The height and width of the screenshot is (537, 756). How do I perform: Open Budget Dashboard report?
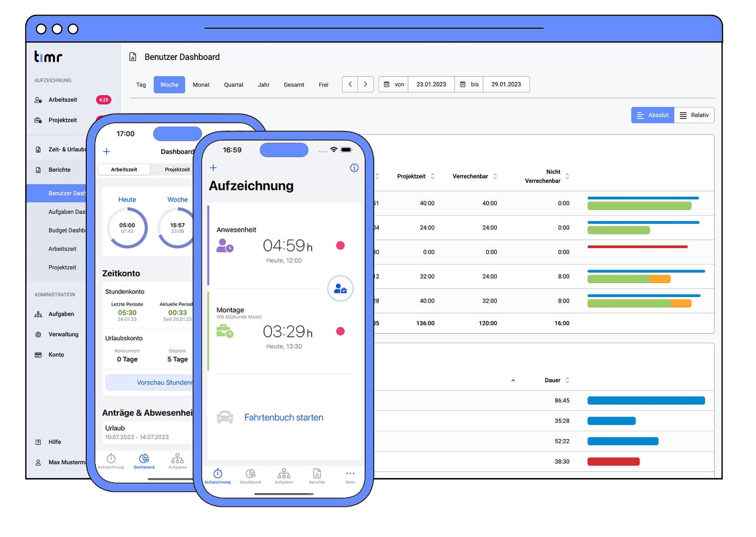[67, 230]
